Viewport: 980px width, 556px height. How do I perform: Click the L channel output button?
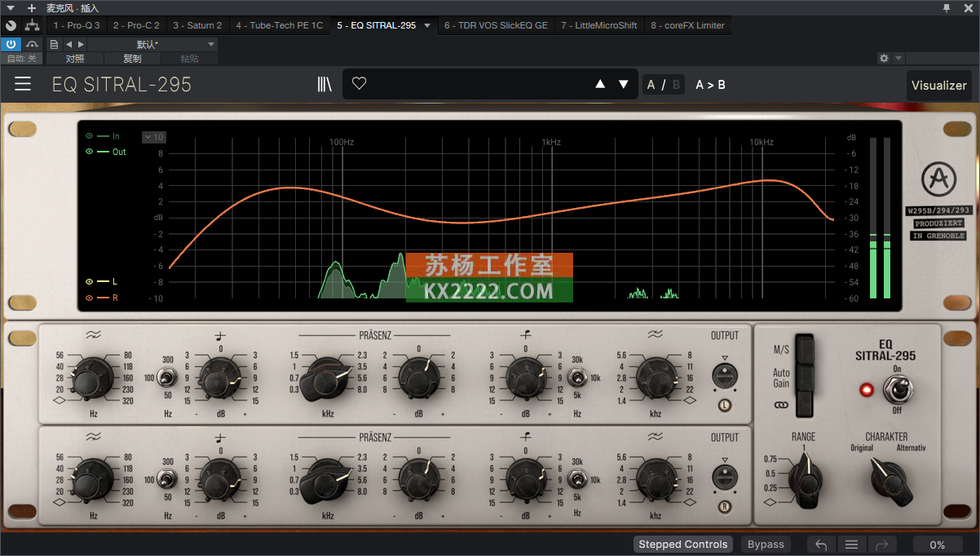(x=723, y=405)
